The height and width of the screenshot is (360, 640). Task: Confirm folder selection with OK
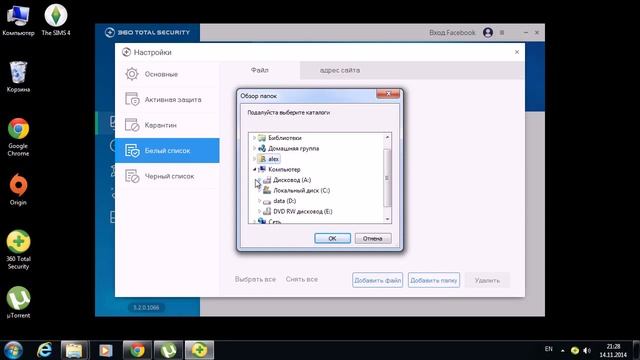coord(332,238)
